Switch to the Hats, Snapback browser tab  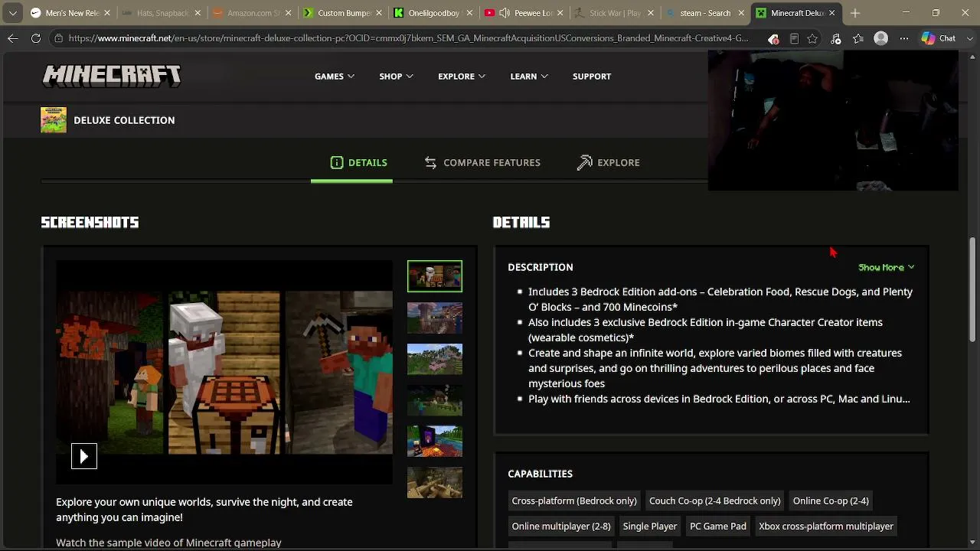pos(162,13)
